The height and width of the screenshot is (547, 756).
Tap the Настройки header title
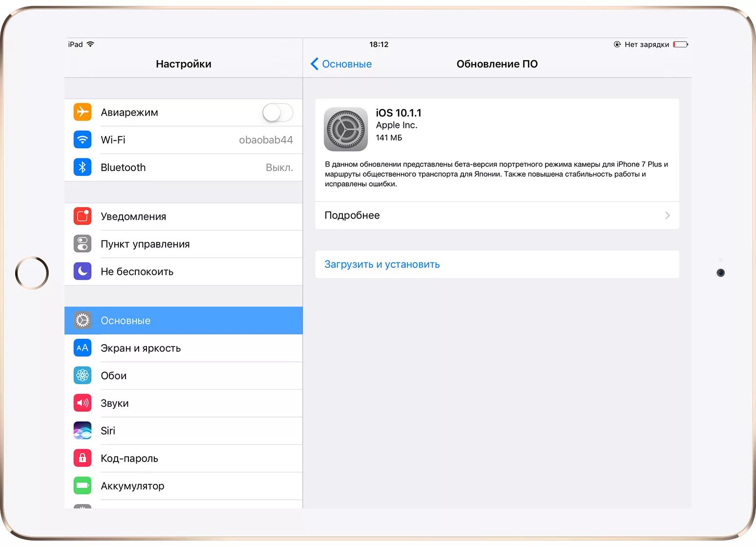coord(184,64)
